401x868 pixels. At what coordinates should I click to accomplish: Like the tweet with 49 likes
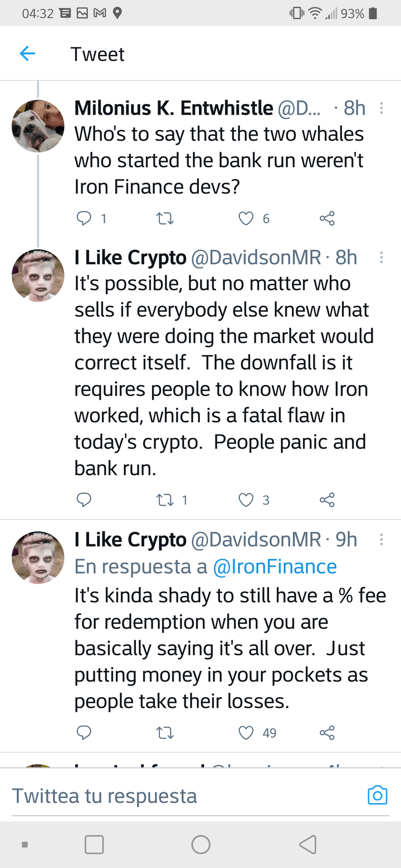tap(246, 733)
